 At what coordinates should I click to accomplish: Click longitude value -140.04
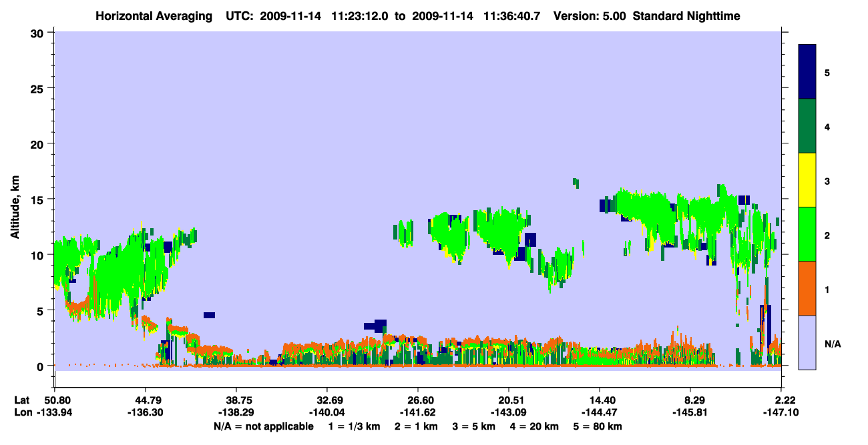[x=327, y=413]
